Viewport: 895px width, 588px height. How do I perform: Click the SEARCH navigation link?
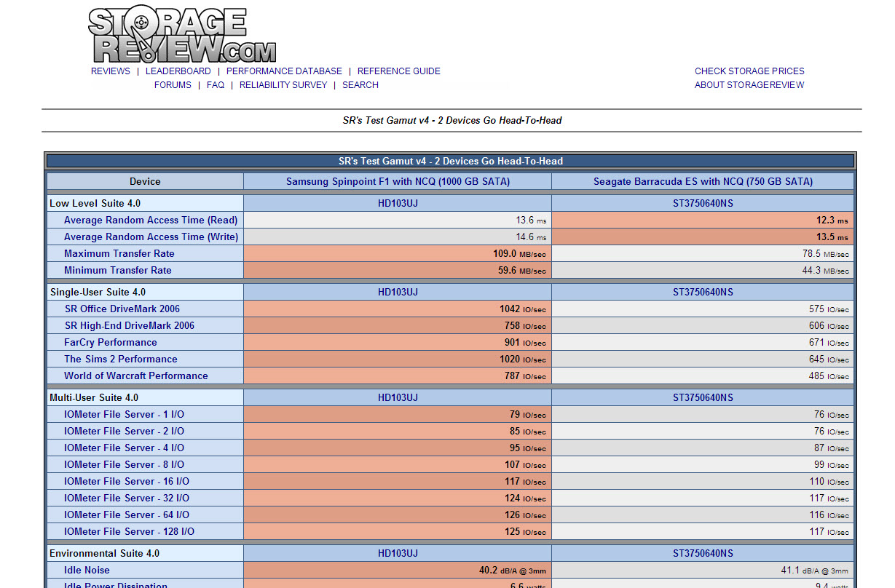tap(360, 85)
